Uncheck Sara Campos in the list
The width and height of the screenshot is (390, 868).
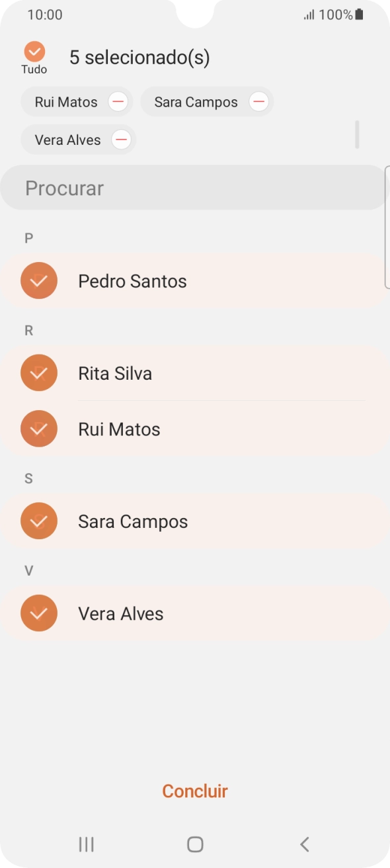coord(39,521)
